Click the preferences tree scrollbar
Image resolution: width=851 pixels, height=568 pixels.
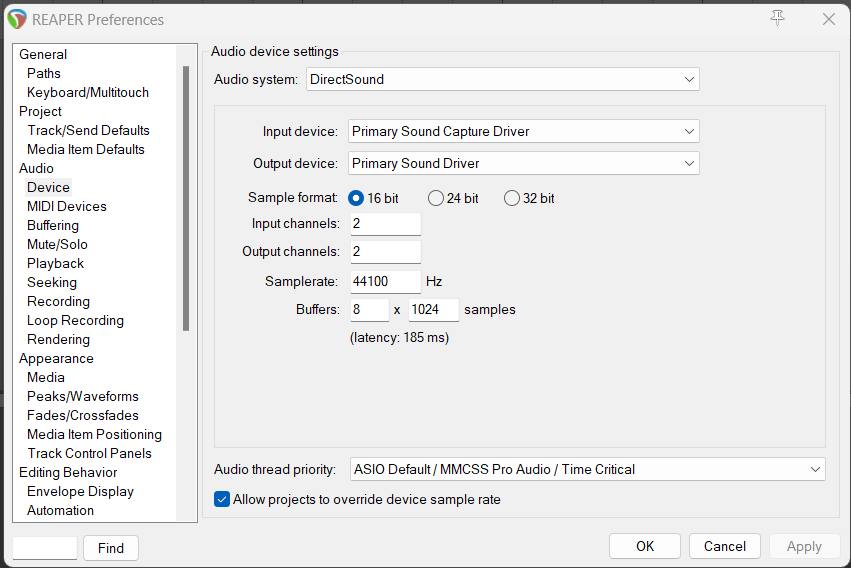186,199
